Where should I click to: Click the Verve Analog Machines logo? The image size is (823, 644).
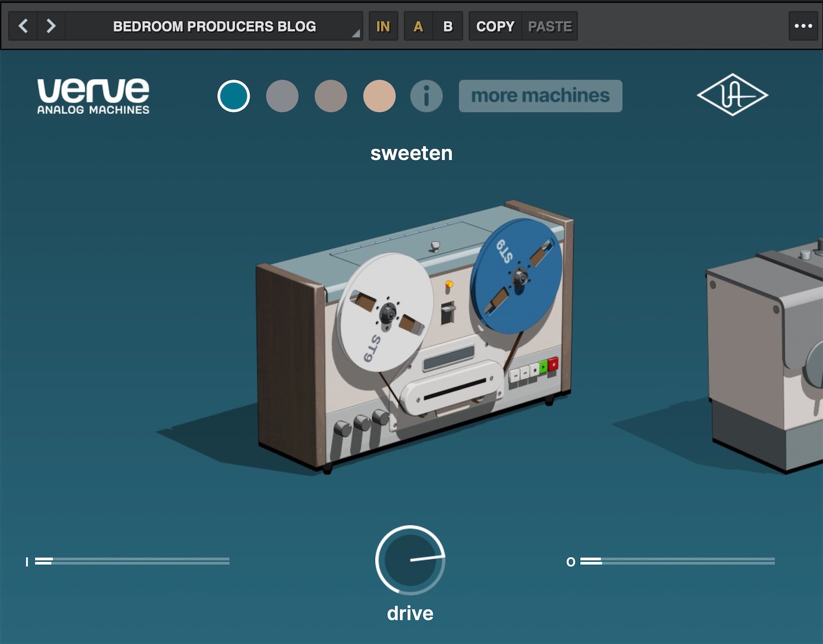93,96
